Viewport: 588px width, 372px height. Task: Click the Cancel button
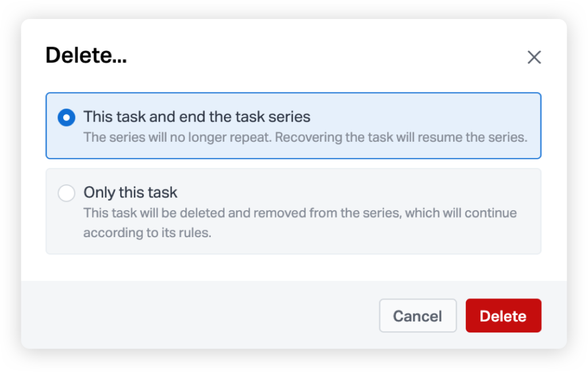coord(417,316)
